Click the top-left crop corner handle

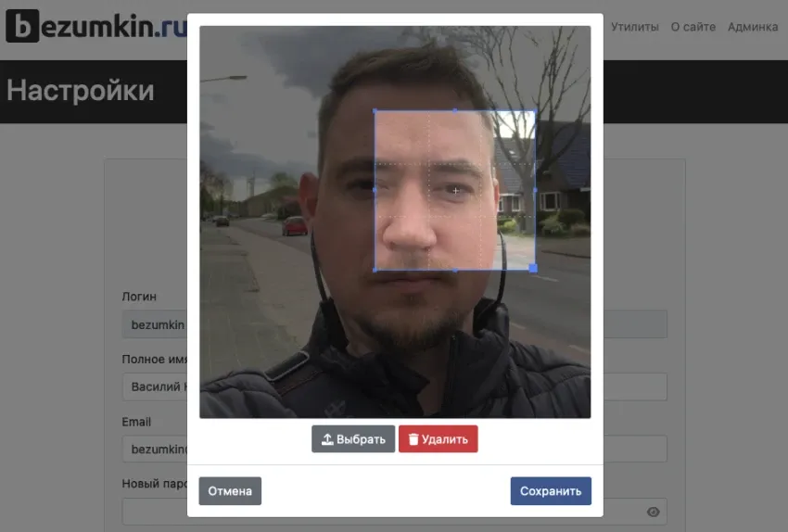click(375, 110)
